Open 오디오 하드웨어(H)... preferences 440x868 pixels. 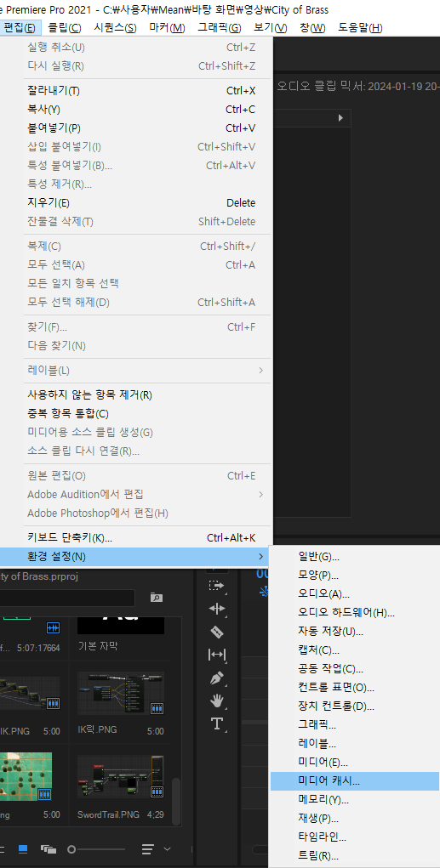pos(355,612)
